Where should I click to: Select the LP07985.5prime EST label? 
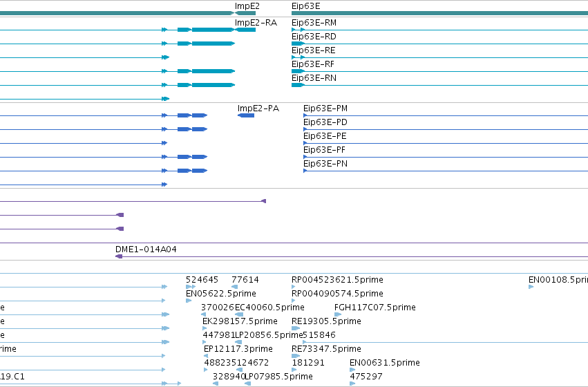279,377
